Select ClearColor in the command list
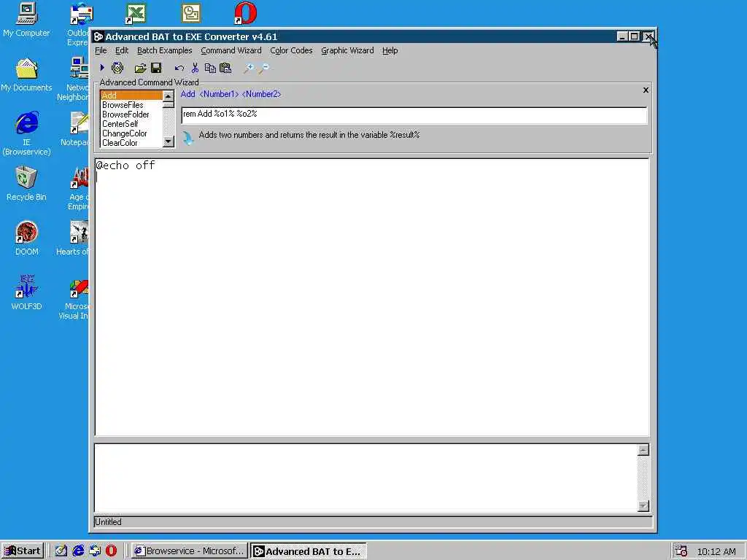Screen dimensions: 747x560 pyautogui.click(x=131, y=143)
